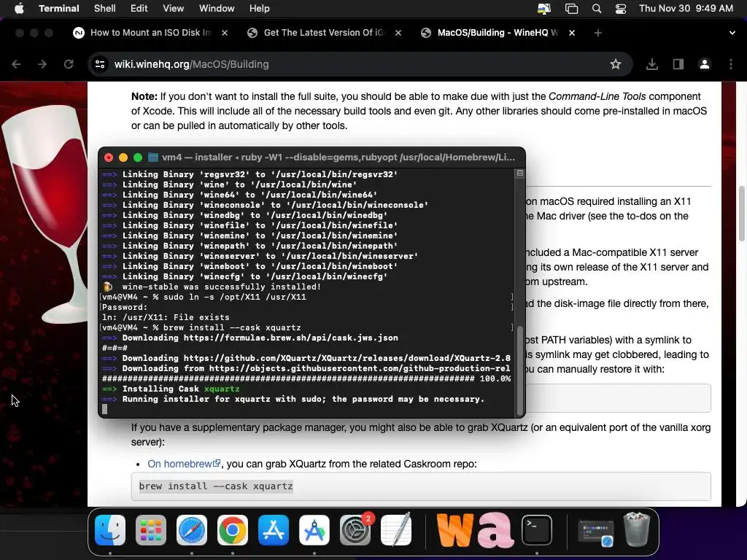Reload the WineHQ page
The width and height of the screenshot is (747, 560).
coord(69,64)
